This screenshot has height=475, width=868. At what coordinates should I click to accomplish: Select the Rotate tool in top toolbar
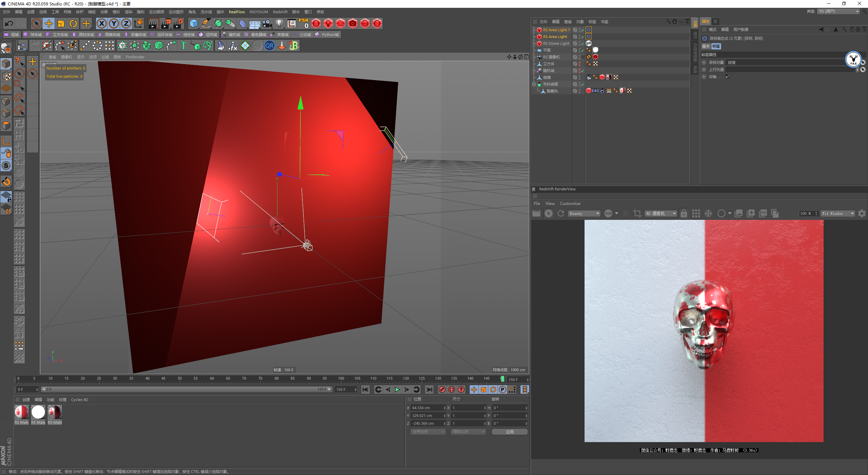tap(73, 23)
